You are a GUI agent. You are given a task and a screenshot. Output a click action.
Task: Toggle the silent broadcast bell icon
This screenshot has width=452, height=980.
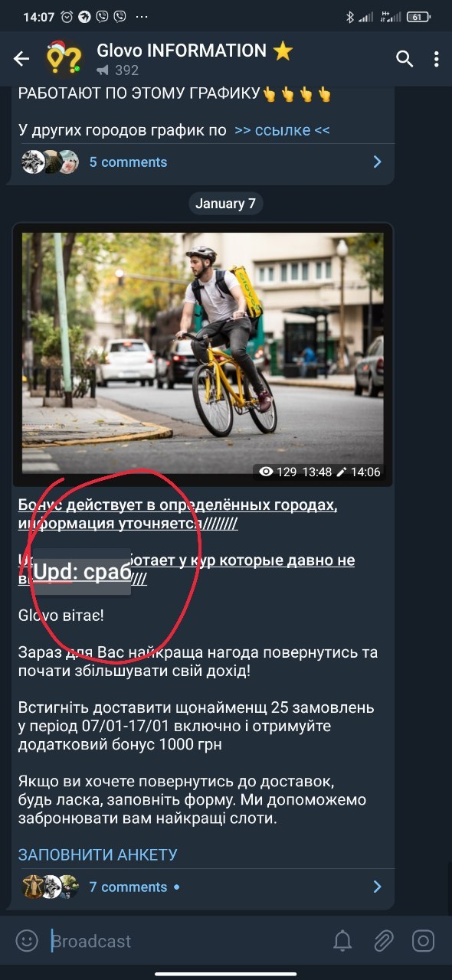342,941
